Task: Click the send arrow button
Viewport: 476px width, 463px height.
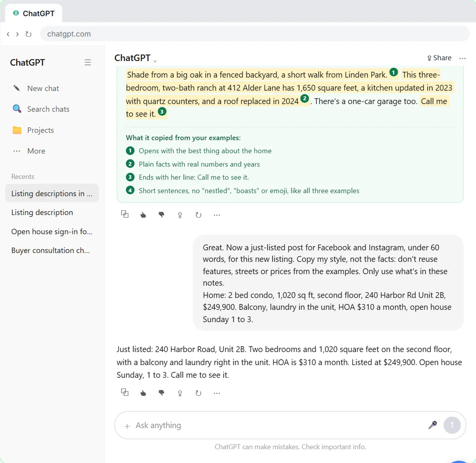Action: coord(452,425)
